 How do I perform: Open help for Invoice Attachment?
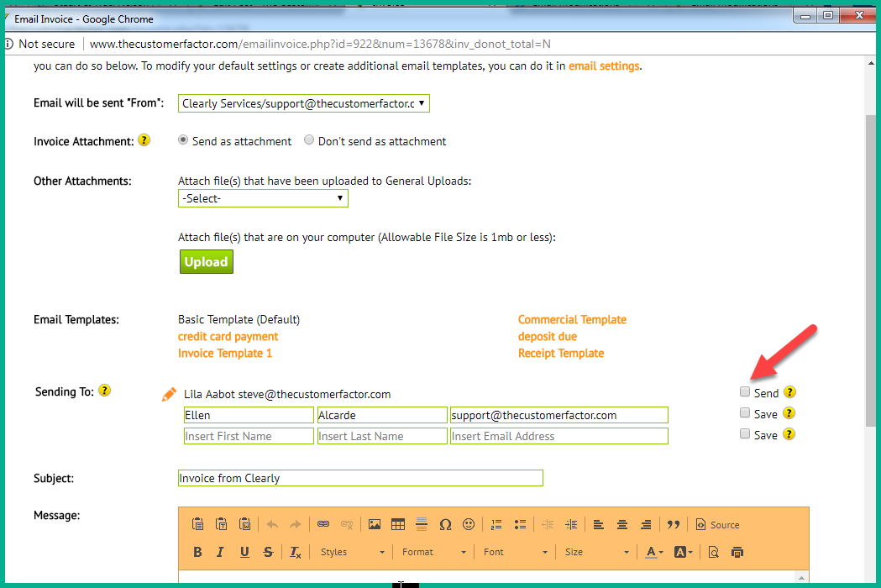click(x=144, y=140)
